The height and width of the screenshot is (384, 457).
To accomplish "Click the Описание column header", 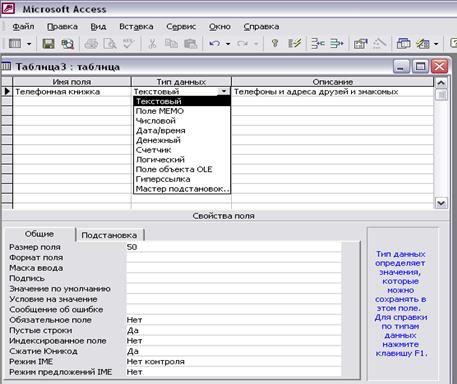I will [x=333, y=82].
